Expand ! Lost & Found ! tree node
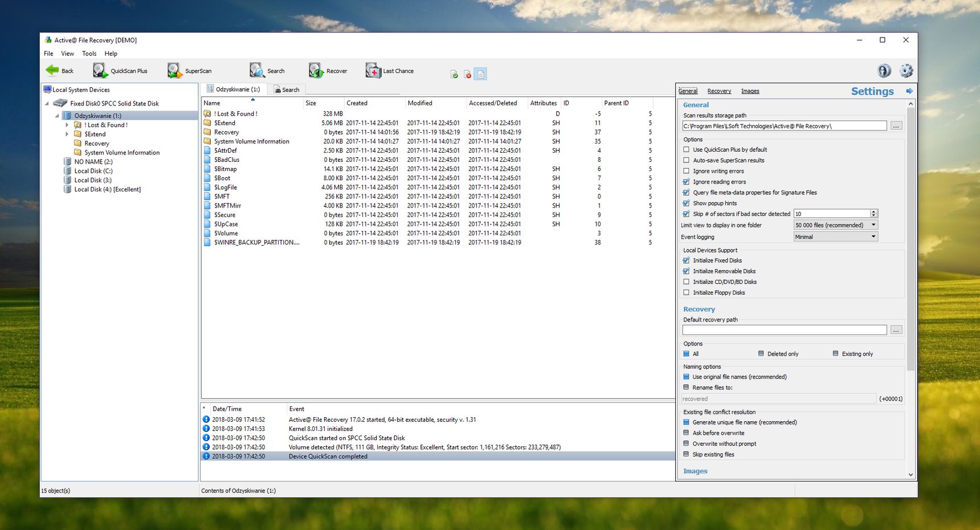Screen dimensions: 980x530 67,125
